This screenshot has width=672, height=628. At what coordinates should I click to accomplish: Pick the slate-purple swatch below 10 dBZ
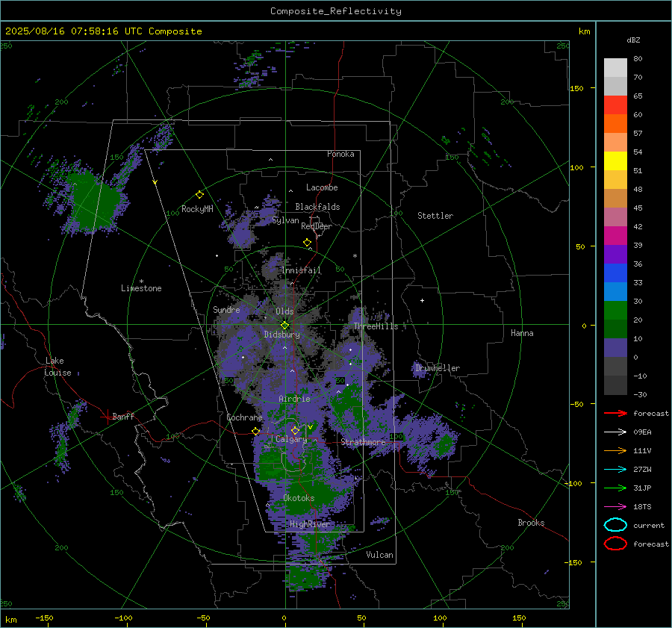[x=615, y=348]
